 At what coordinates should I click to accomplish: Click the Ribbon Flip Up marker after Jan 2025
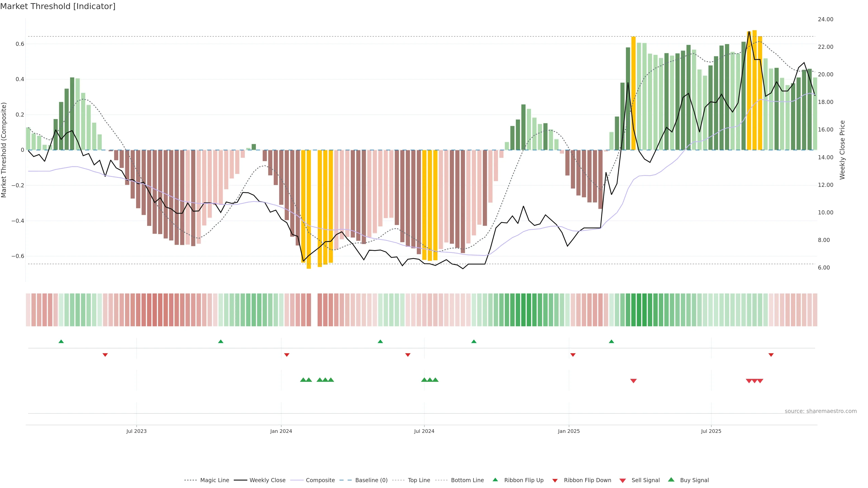612,342
